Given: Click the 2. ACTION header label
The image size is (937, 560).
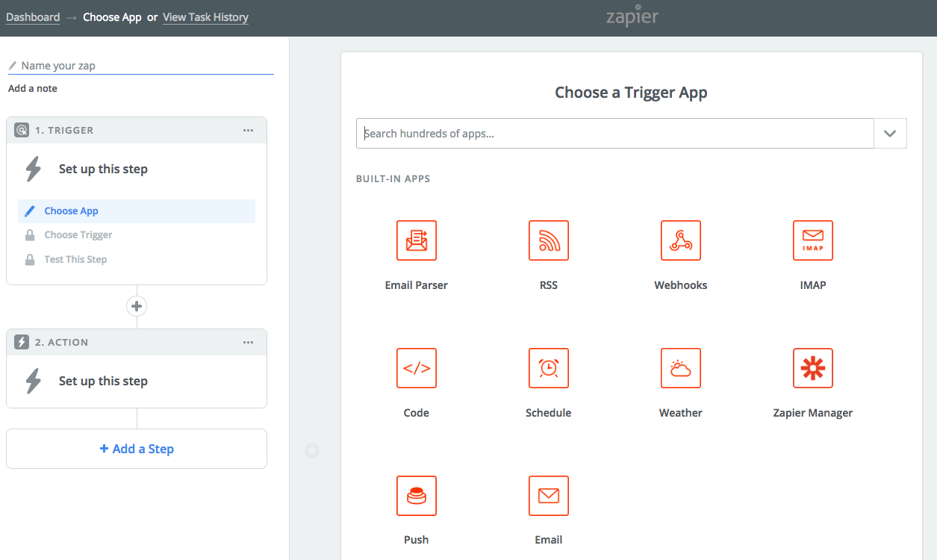Looking at the screenshot, I should [61, 342].
